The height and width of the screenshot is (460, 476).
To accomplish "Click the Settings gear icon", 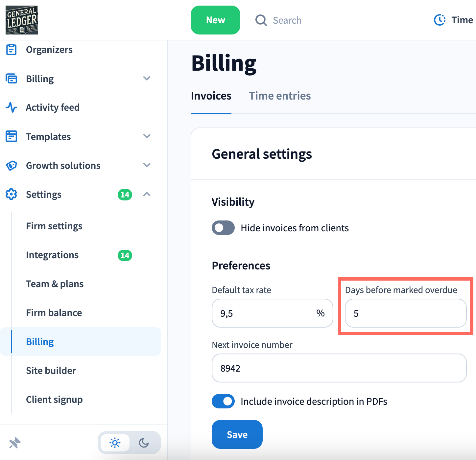I will 12,194.
